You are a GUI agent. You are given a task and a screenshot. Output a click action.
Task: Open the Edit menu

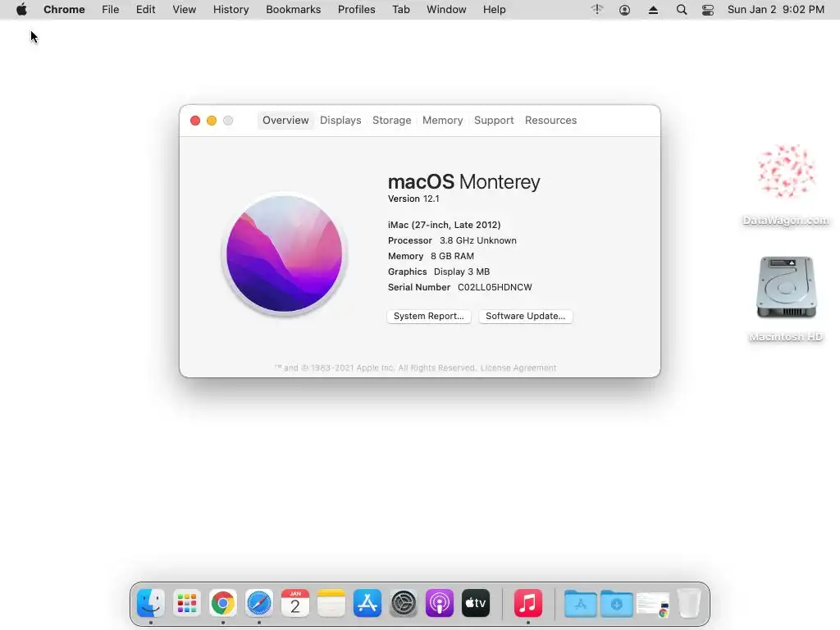(146, 10)
